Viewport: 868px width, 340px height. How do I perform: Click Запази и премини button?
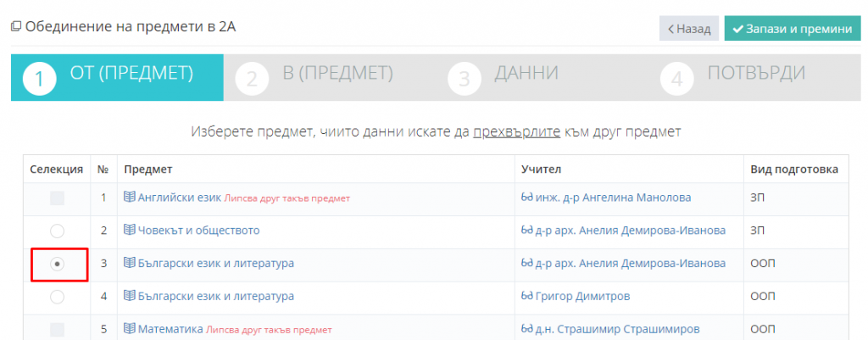point(793,29)
